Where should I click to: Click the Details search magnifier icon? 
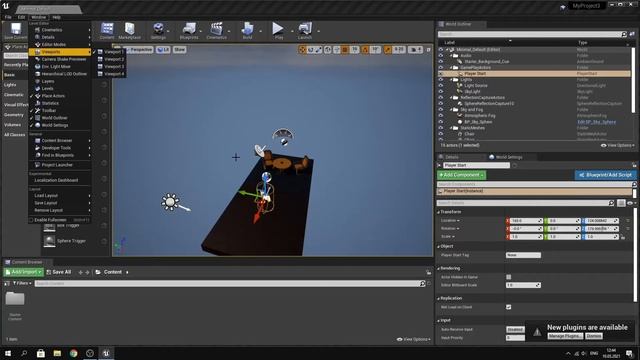tap(611, 203)
